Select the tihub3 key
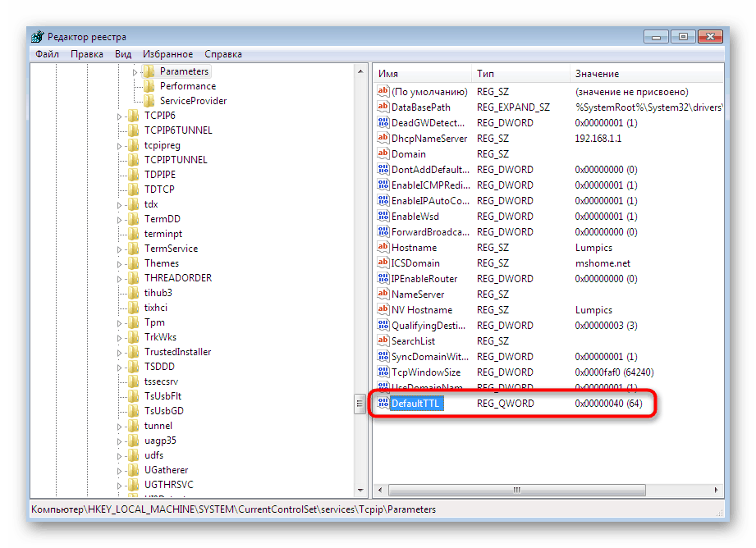 point(158,293)
